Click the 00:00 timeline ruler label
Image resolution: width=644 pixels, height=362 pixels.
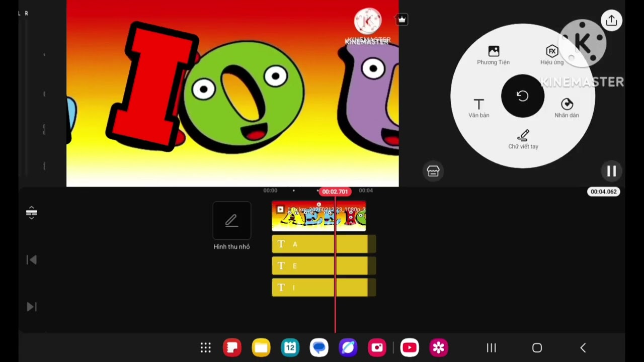[270, 191]
